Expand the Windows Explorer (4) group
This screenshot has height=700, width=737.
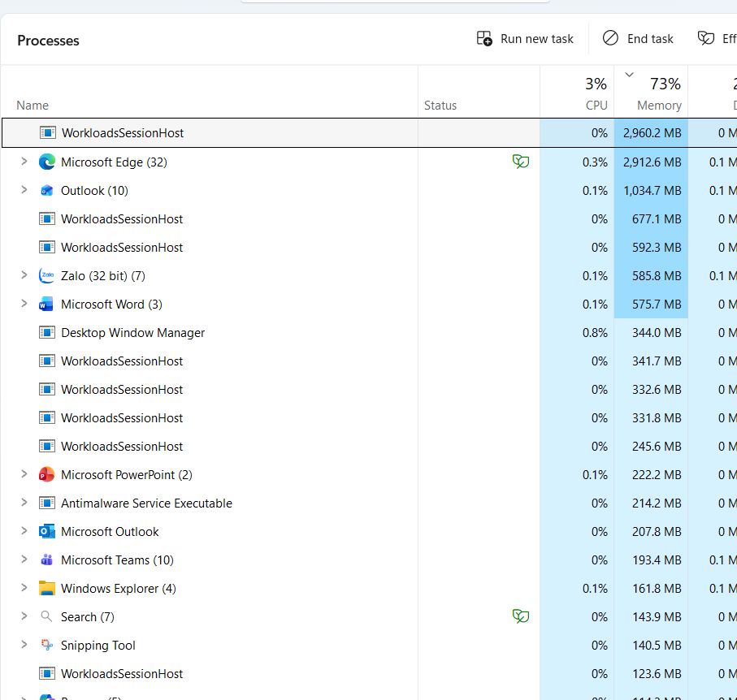pyautogui.click(x=24, y=588)
